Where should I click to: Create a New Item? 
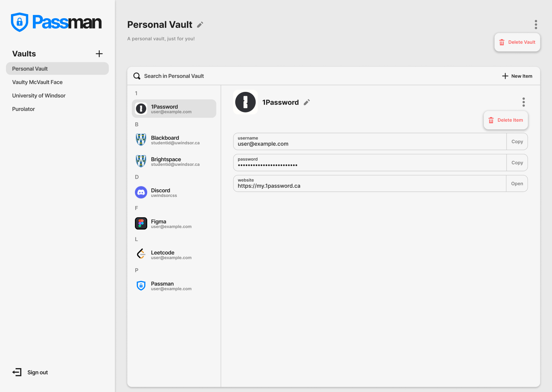click(517, 76)
